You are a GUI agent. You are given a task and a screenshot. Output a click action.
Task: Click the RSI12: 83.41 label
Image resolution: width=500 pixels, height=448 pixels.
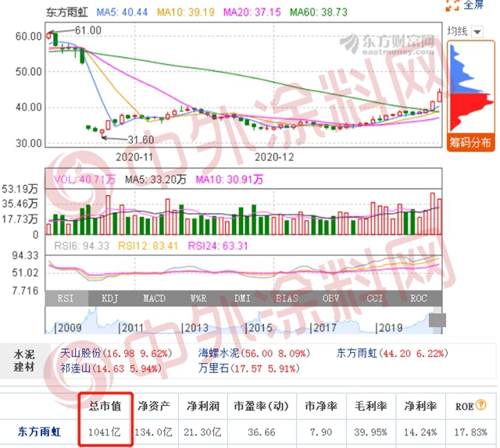(148, 246)
